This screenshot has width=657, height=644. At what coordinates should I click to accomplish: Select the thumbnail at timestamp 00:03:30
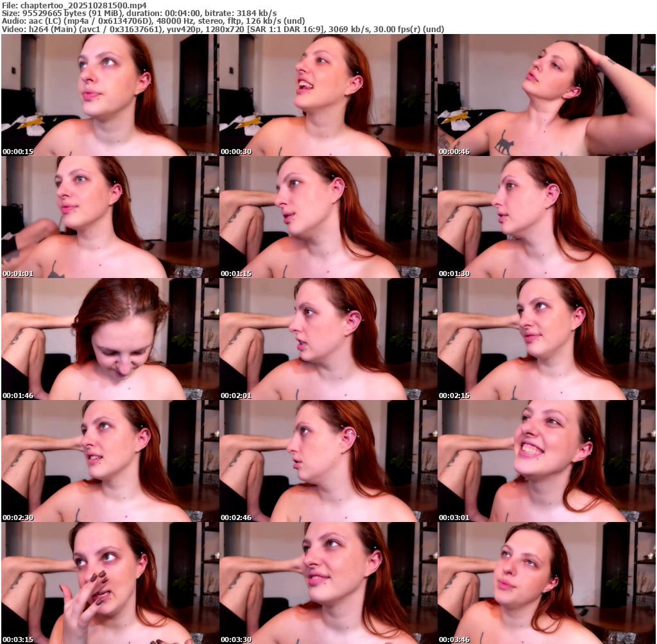[328, 583]
